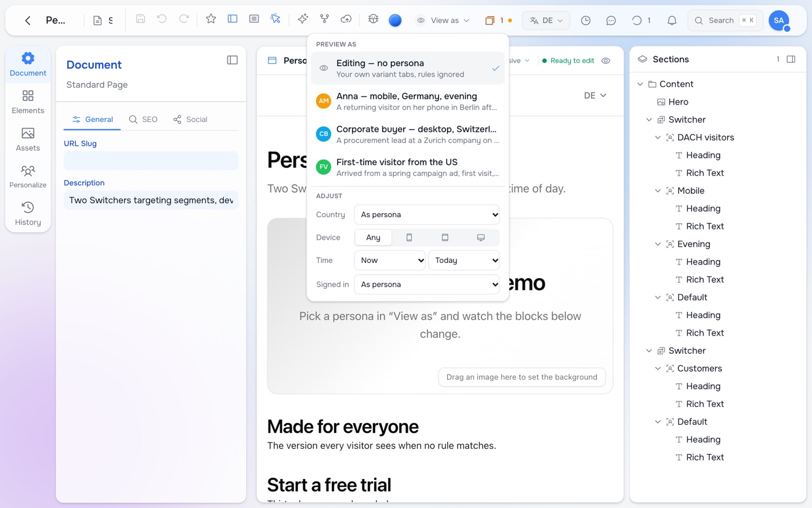812x508 pixels.
Task: Choose the Anna mobile Germany evening persona
Action: tap(408, 101)
